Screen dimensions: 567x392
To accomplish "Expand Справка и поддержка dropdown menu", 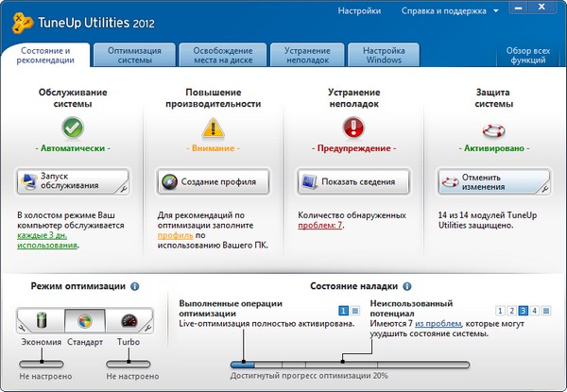I will [496, 11].
